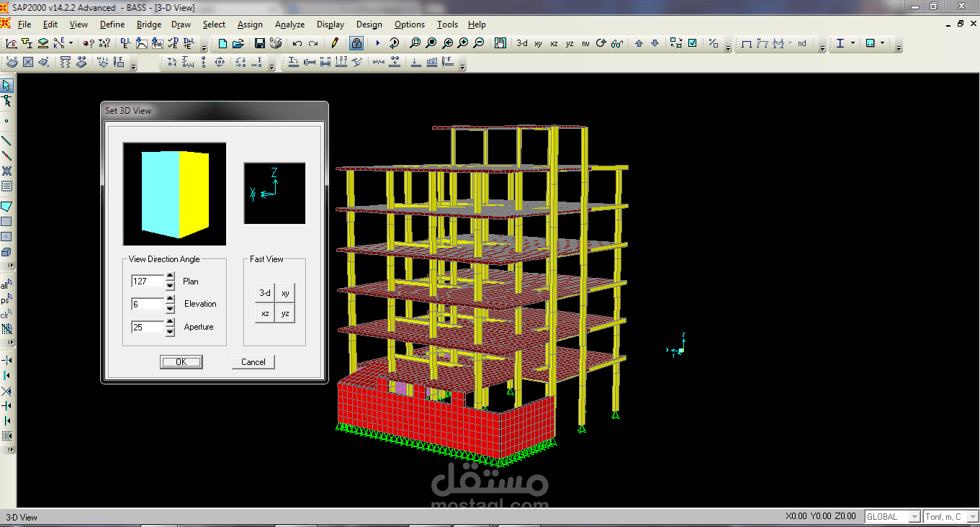Screen dimensions: 980x527
Task: Click the Zoom Out One Step icon
Action: [x=479, y=43]
